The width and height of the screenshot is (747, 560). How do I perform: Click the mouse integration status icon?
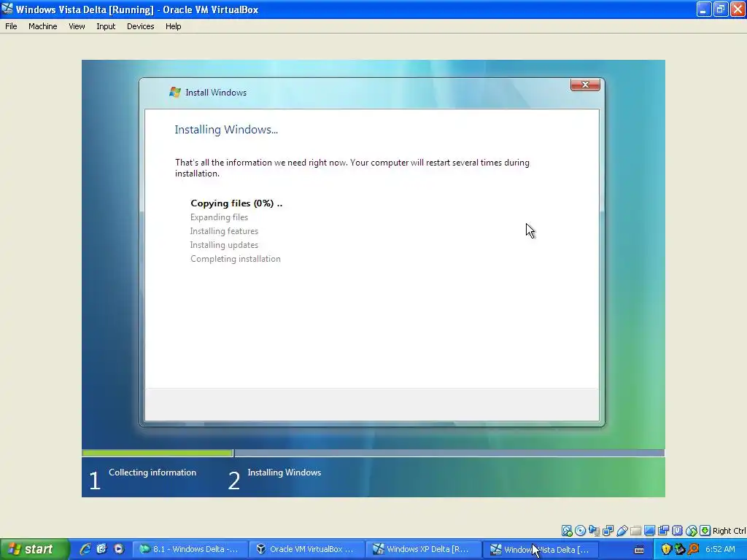[x=692, y=531]
